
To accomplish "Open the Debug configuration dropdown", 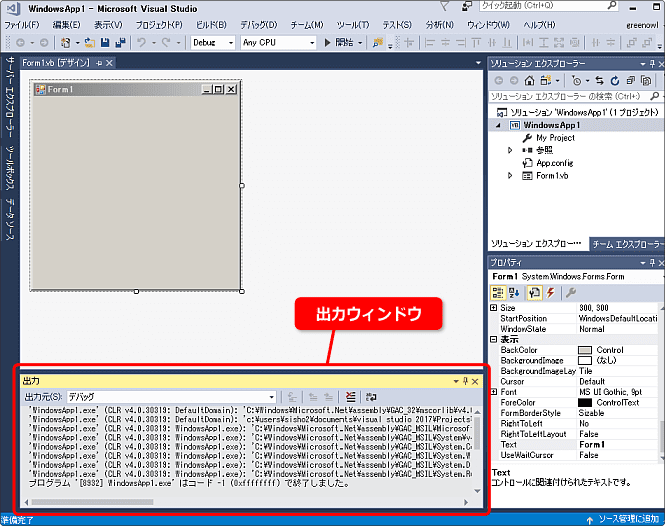I will pyautogui.click(x=212, y=42).
